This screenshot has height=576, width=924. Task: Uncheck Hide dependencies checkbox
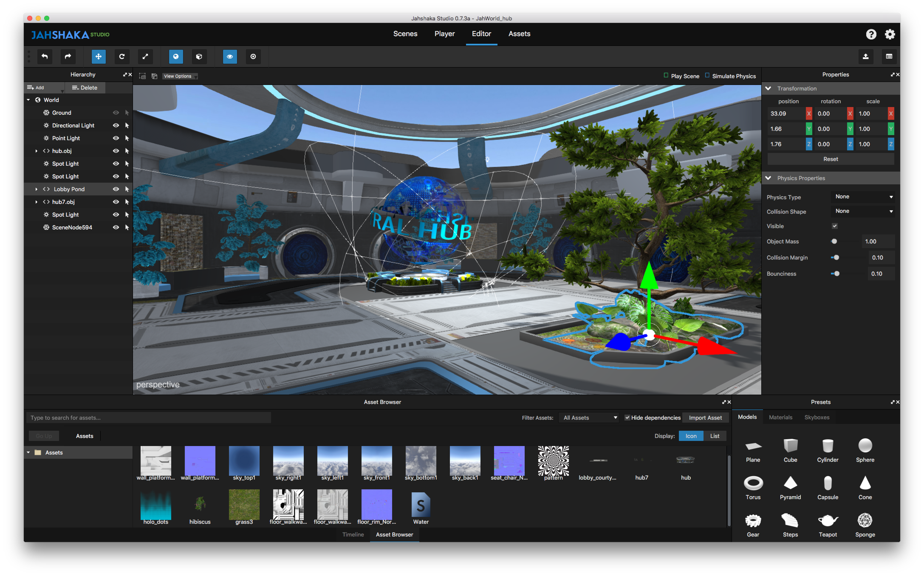point(627,418)
